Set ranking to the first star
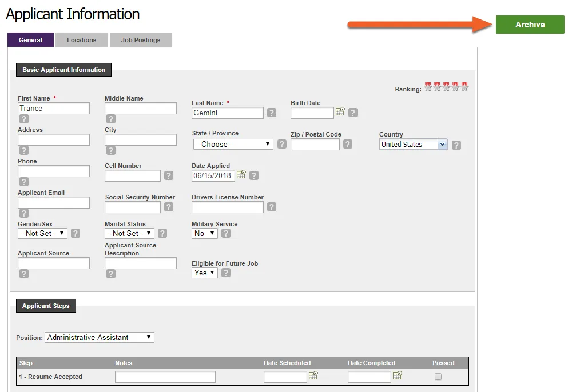Screen dimensions: 568x392 point(428,87)
